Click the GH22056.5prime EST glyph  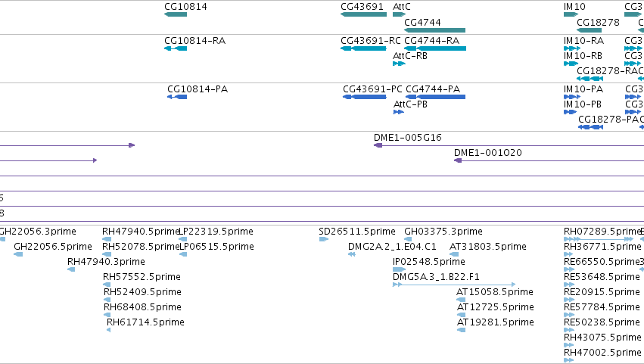pos(18,254)
